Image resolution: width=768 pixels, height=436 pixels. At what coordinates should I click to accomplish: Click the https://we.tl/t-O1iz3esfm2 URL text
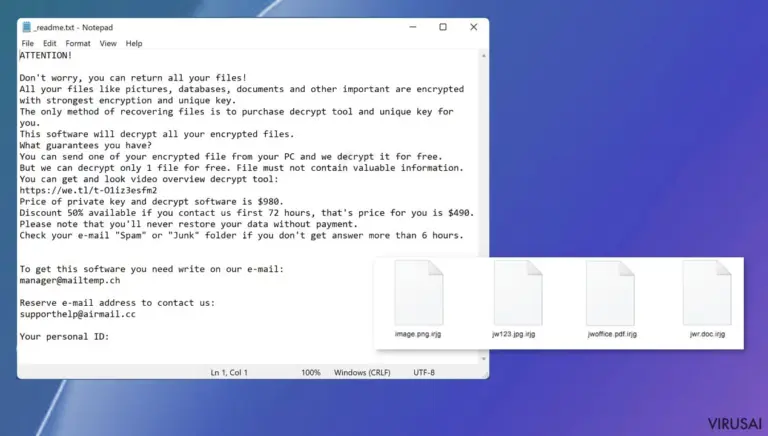click(88, 190)
